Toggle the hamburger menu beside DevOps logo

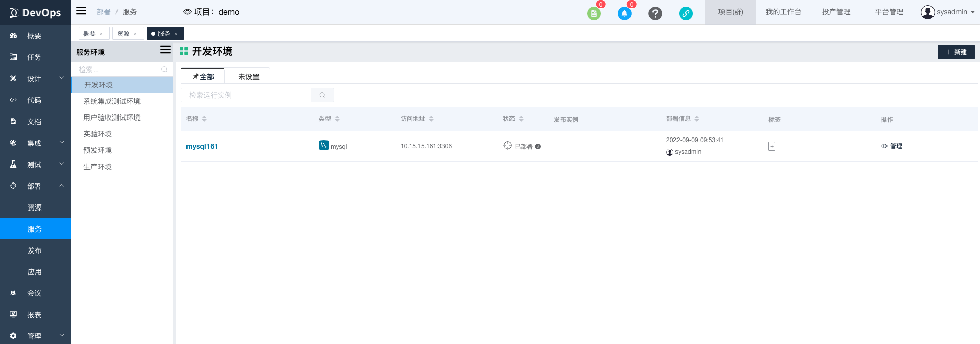click(x=81, y=11)
